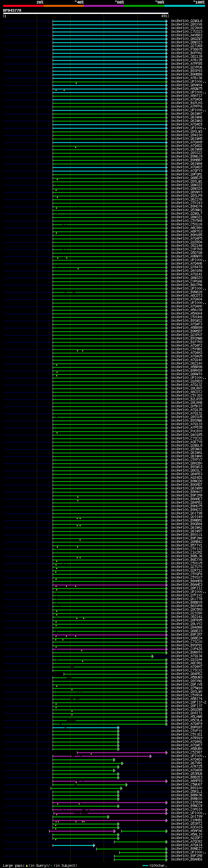Screen dimensions: 208x868
Task: Select alignment label UniRef100_A9QW75
Action: tap(187, 89)
